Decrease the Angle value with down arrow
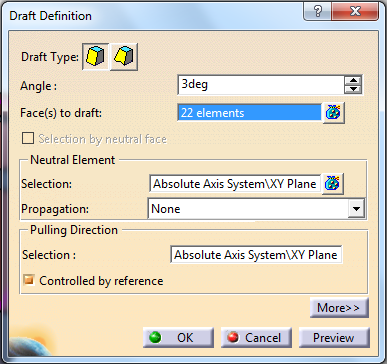 [353, 89]
